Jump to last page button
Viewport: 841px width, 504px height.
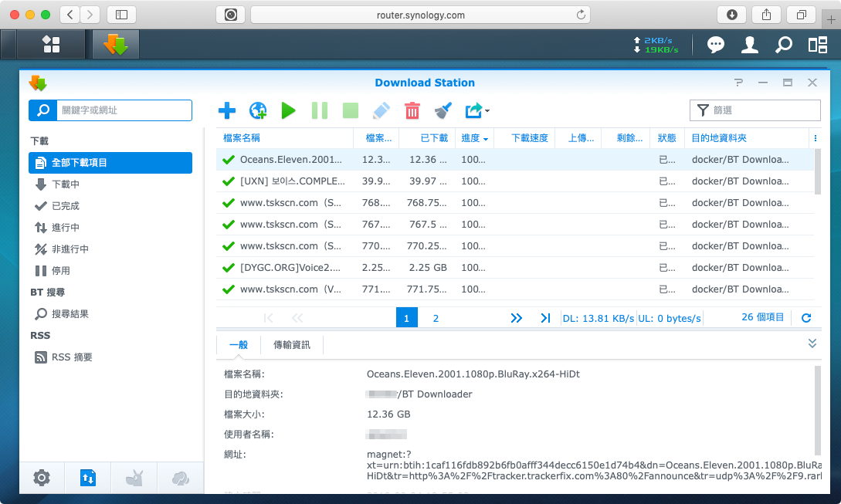(x=545, y=319)
